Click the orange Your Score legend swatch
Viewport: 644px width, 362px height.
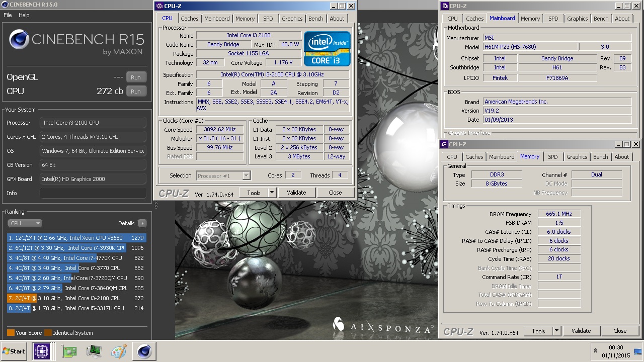pyautogui.click(x=11, y=333)
